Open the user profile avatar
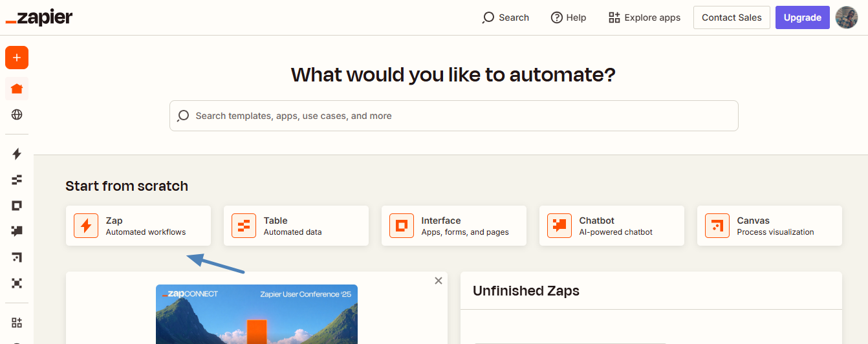868x344 pixels. pos(847,17)
